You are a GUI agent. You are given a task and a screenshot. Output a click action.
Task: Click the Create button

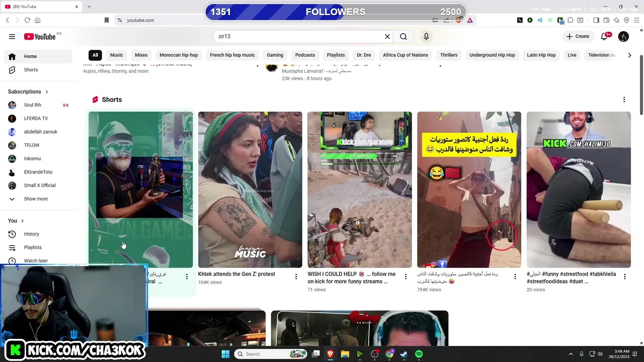(578, 36)
